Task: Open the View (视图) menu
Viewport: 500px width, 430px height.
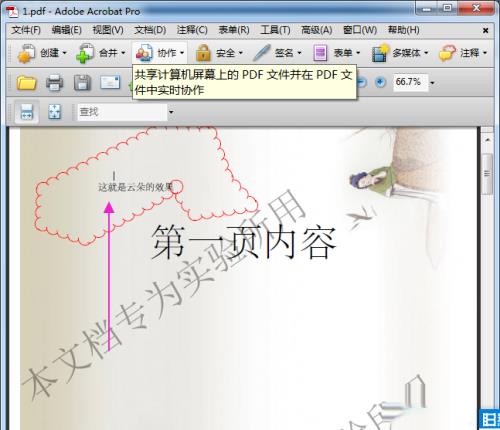Action: click(108, 30)
